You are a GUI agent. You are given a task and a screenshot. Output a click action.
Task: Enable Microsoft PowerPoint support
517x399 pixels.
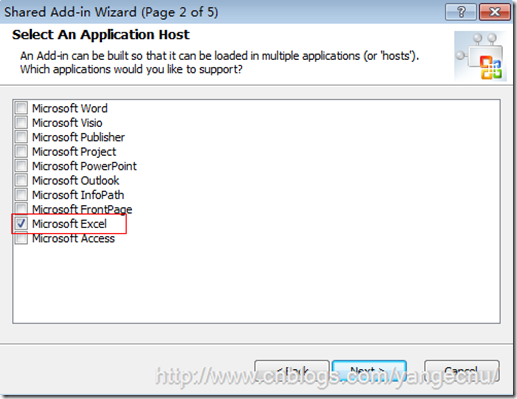pyautogui.click(x=21, y=166)
